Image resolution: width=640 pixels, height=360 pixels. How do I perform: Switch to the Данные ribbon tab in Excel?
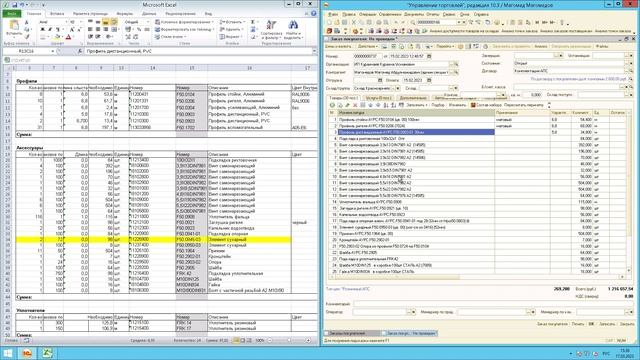point(149,14)
